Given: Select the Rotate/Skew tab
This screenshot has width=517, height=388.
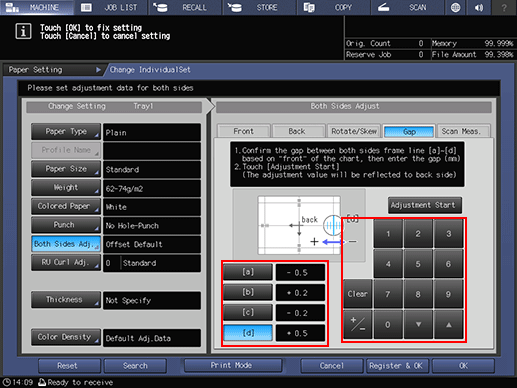Looking at the screenshot, I should click(354, 131).
